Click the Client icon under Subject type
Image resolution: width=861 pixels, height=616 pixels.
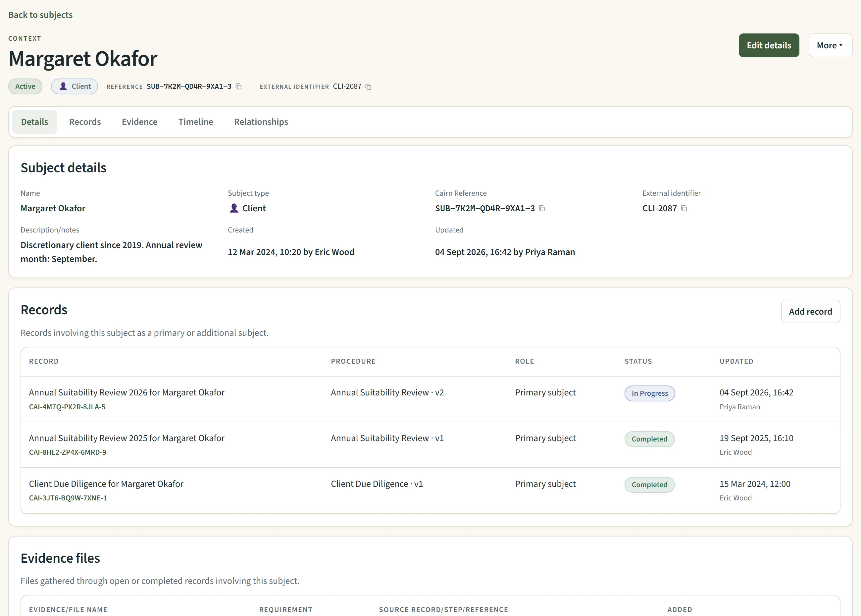(x=234, y=208)
